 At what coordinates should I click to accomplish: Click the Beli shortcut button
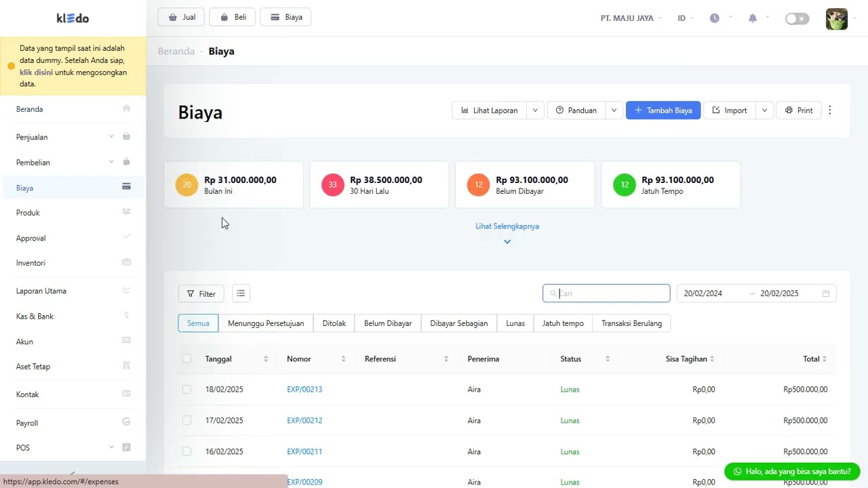232,17
